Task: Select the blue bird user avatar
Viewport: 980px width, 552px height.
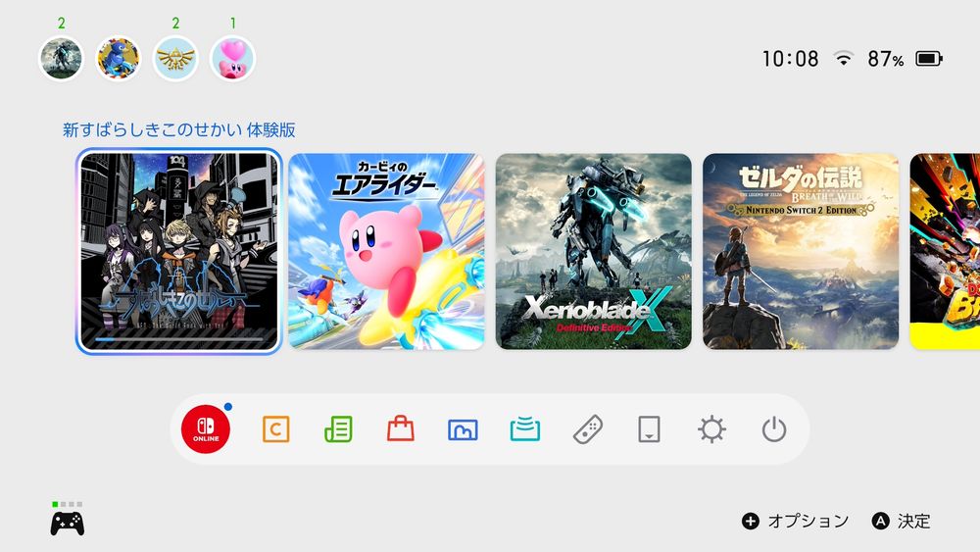Action: point(119,58)
